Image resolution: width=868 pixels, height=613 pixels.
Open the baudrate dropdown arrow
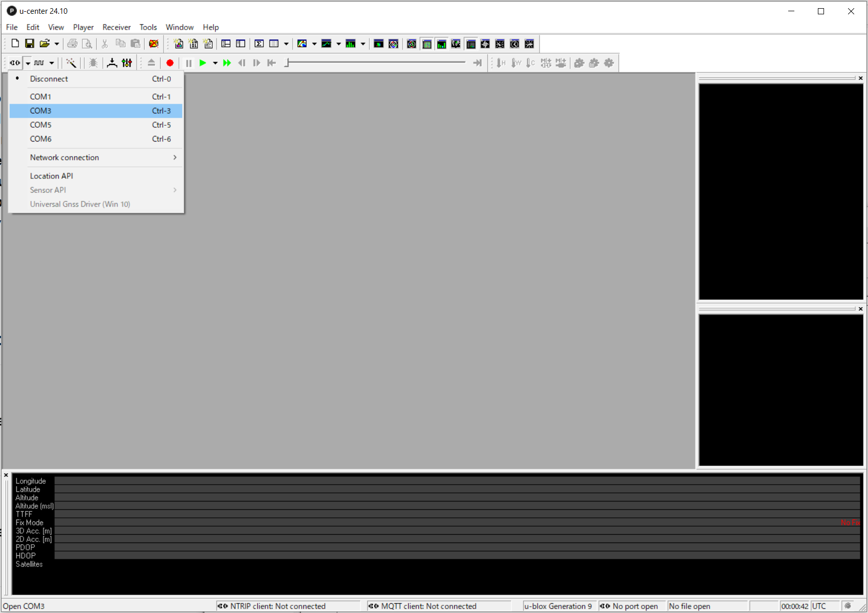pos(52,63)
